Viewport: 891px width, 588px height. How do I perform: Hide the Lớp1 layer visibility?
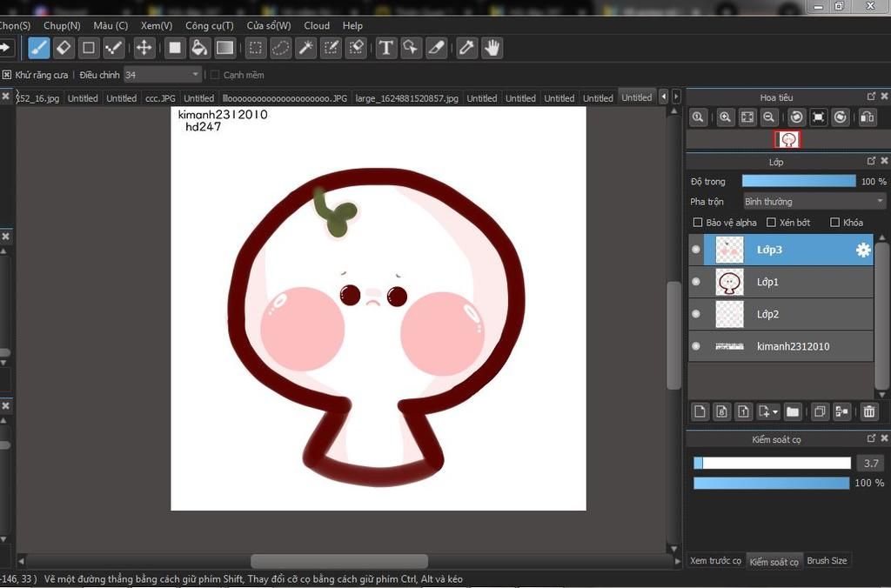click(x=695, y=282)
